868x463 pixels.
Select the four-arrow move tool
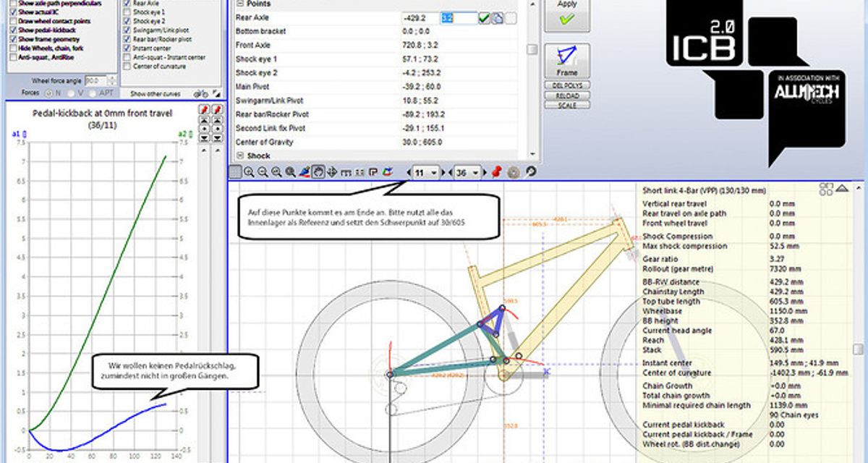click(x=332, y=172)
